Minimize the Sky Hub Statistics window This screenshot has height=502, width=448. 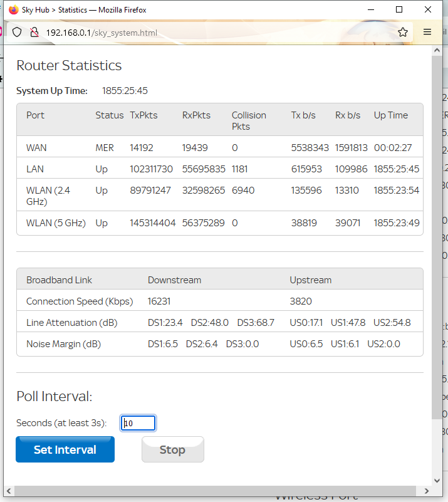pyautogui.click(x=370, y=10)
